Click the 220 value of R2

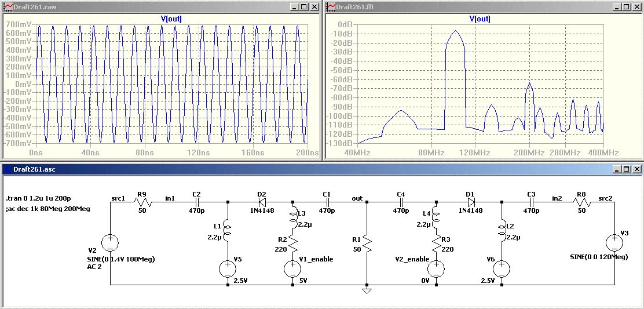click(281, 249)
